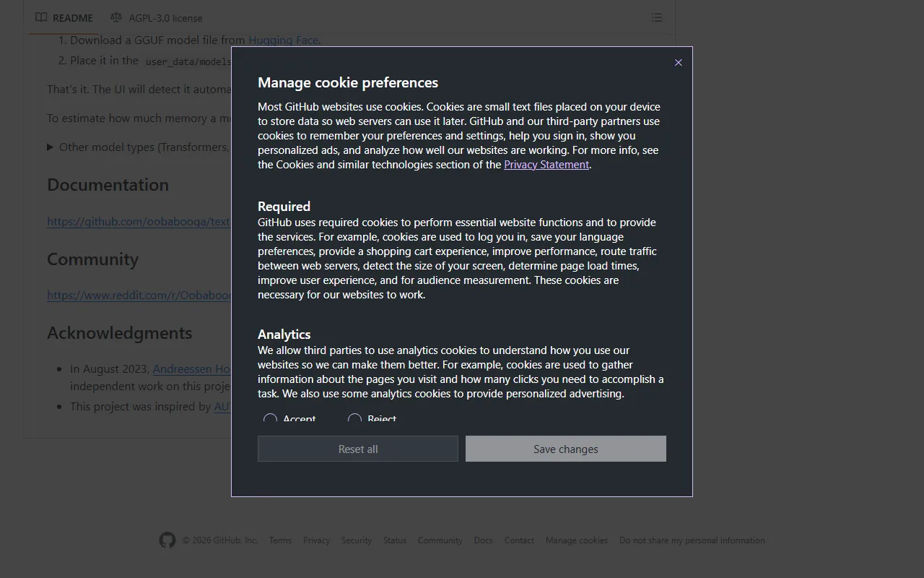924x578 pixels.
Task: Click Do not share my personal information
Action: pyautogui.click(x=692, y=540)
